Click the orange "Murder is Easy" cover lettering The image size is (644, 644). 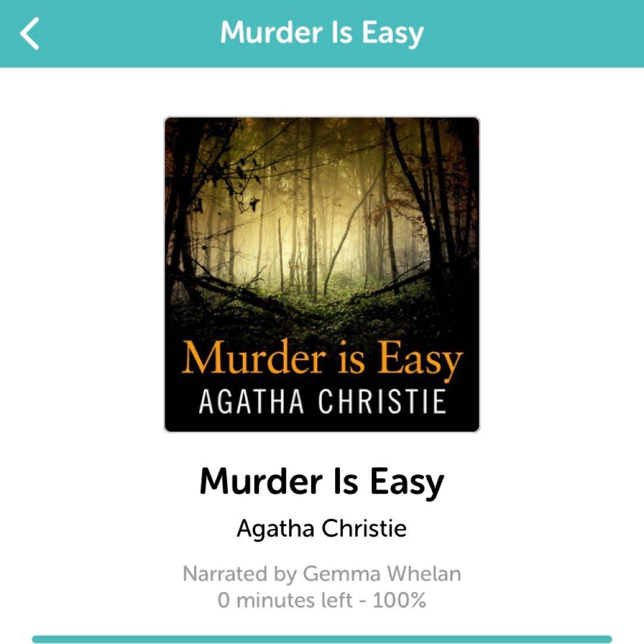click(321, 358)
